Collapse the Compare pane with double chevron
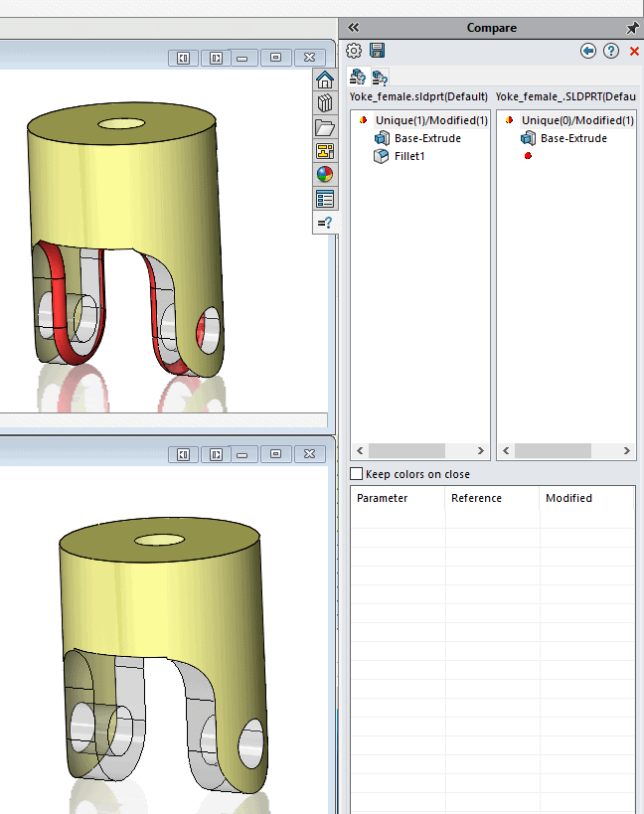Image resolution: width=644 pixels, height=814 pixels. tap(353, 28)
